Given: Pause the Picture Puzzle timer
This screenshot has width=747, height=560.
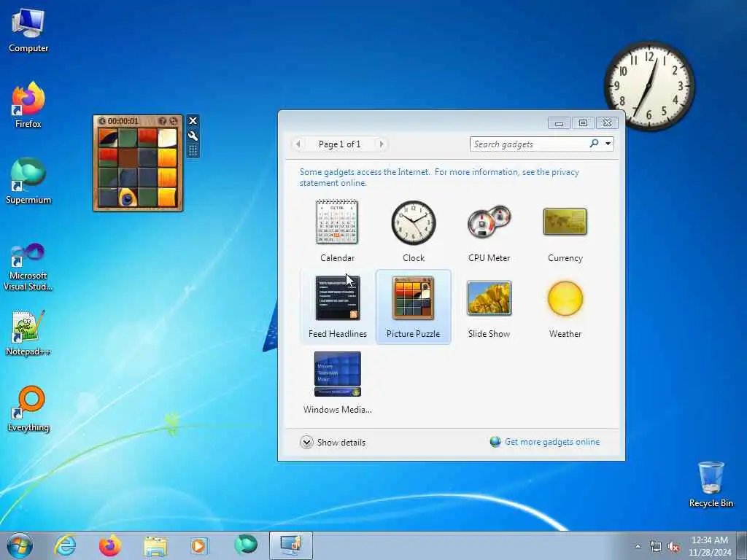Looking at the screenshot, I should (102, 122).
